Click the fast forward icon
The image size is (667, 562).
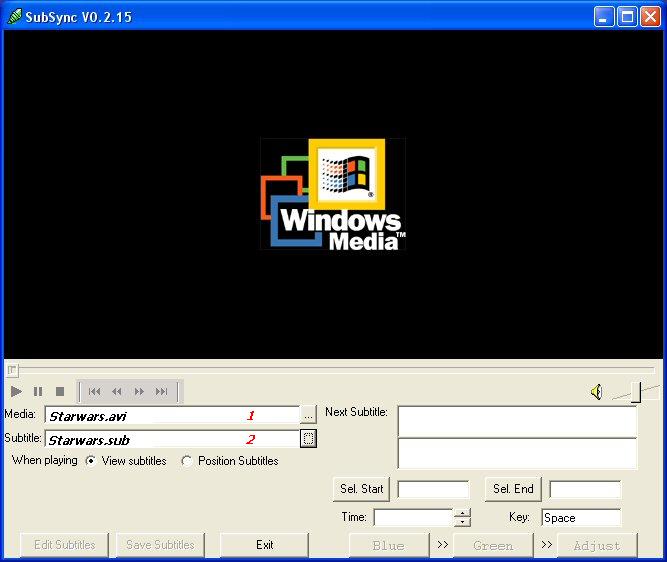(x=139, y=391)
